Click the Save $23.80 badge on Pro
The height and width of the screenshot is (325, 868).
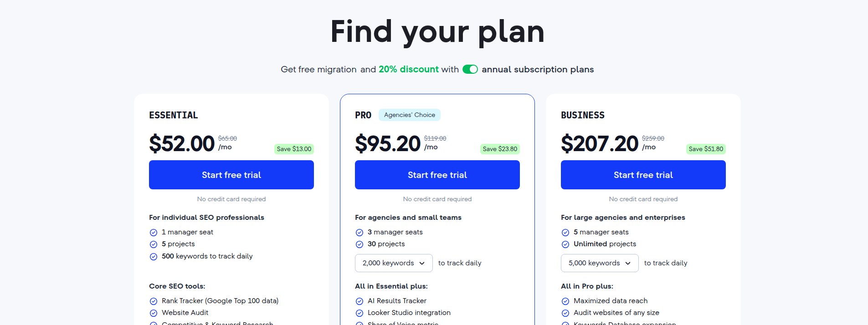[499, 149]
